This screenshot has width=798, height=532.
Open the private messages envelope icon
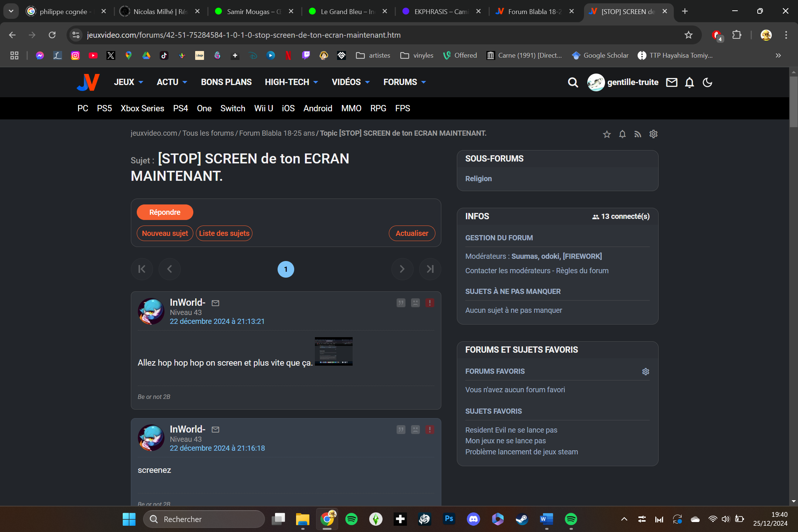click(x=671, y=82)
